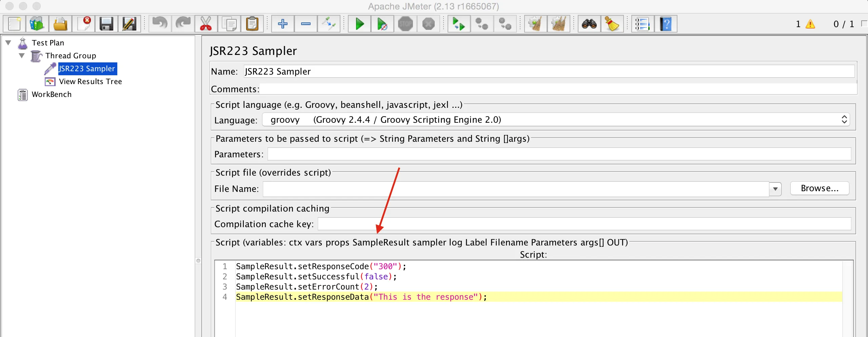The width and height of the screenshot is (868, 337).
Task: Click the Close test plan icon
Action: [x=83, y=24]
